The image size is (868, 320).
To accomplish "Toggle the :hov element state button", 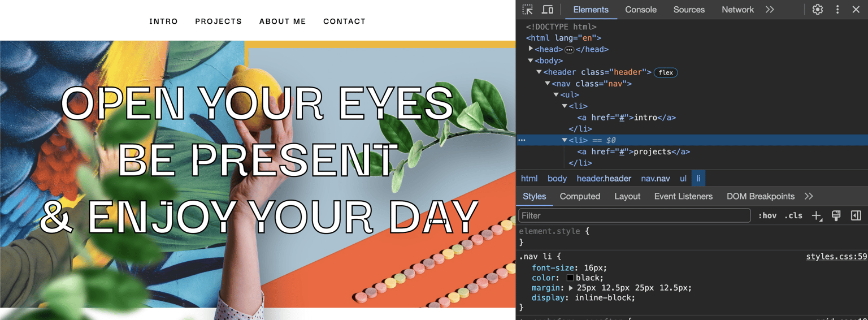I will 767,215.
